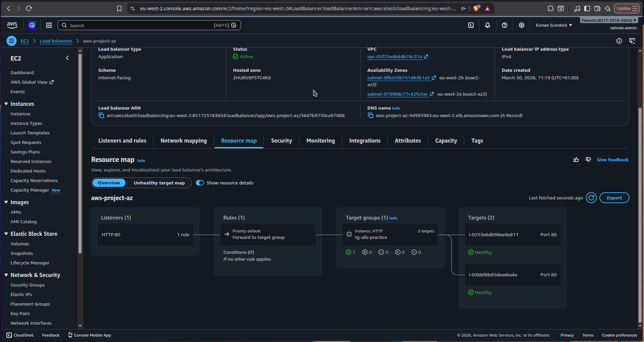
Task: Click the sidebar vertical scrollbar
Action: point(80,153)
